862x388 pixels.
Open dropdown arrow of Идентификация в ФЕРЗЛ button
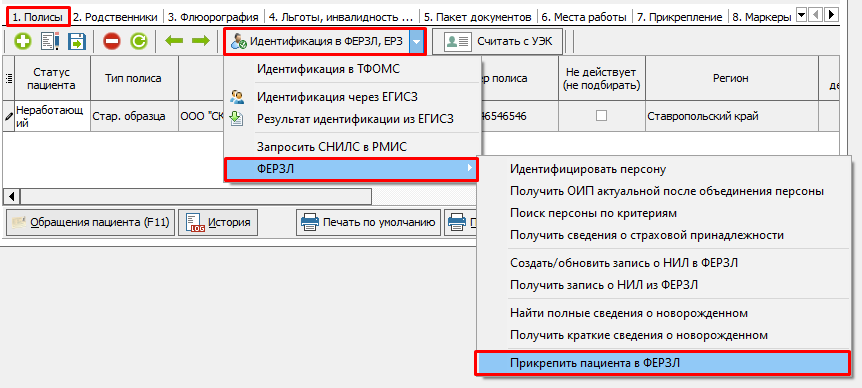pos(417,42)
